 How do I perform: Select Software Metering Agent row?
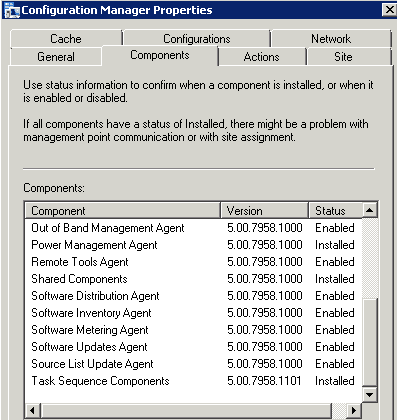193,330
